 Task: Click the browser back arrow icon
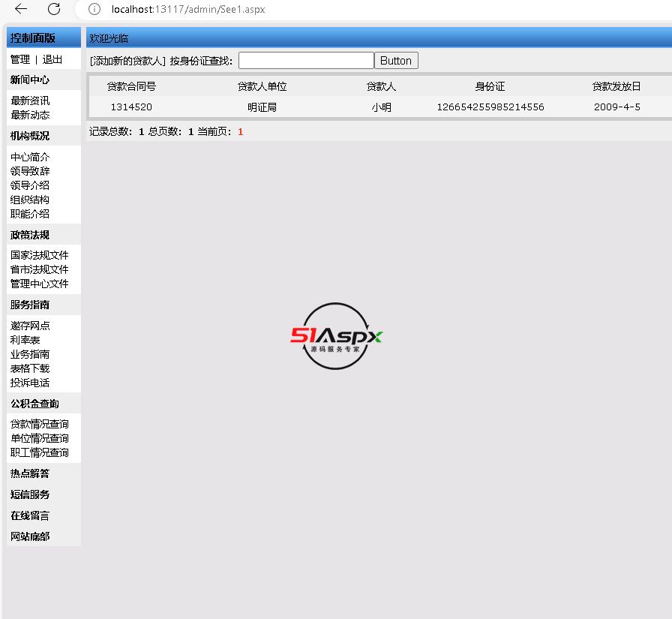[20, 8]
